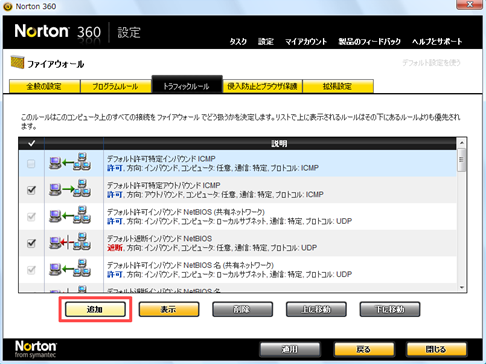Uncheck デフォルト遮断インバウンド NetBIOS rule checkbox

(x=31, y=243)
